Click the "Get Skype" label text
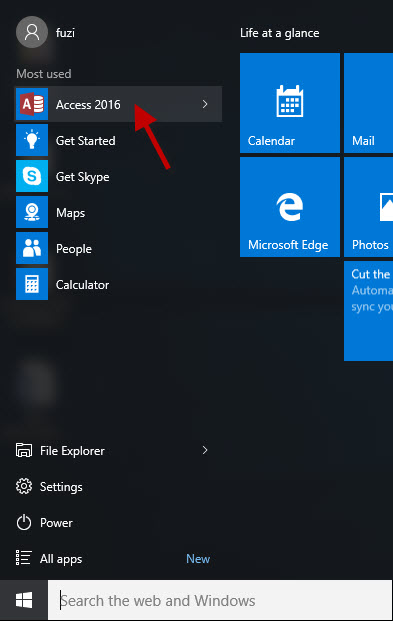Screen dimensions: 393x621 click(x=82, y=177)
